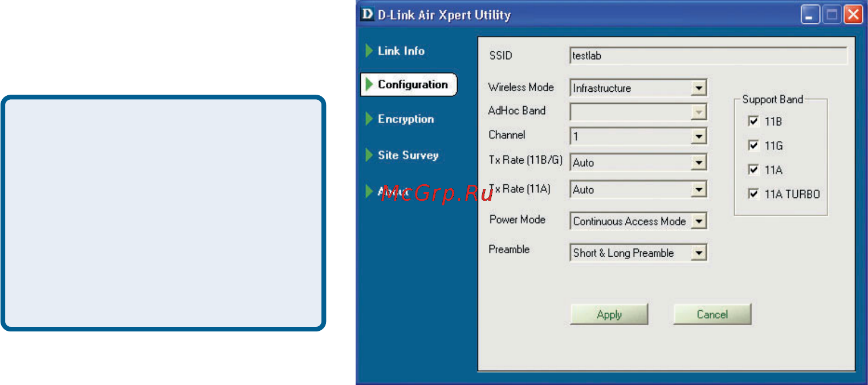The width and height of the screenshot is (868, 385).
Task: Click green arrow beside Site Survey
Action: (x=369, y=155)
